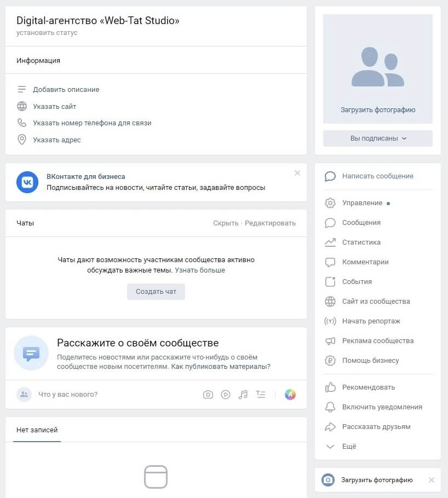The height and width of the screenshot is (498, 448).
Task: Click the Сайт из сообщества text
Action: click(376, 302)
